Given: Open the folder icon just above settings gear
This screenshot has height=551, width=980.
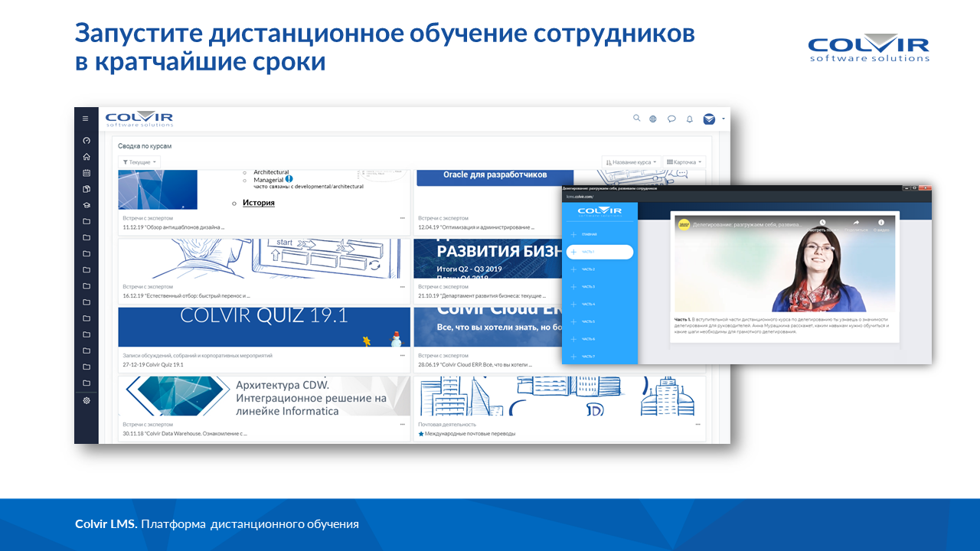Looking at the screenshot, I should click(x=87, y=383).
